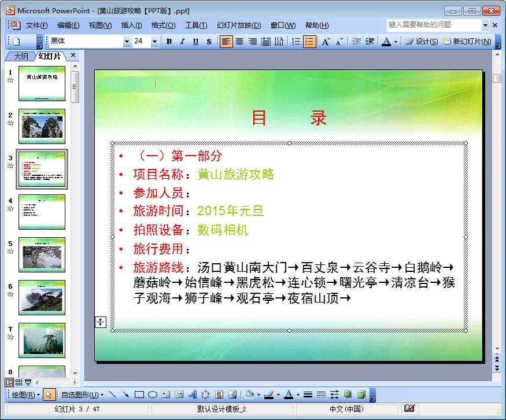Viewport: 506px width, 420px height.
Task: Apply font color from formatting toolbar
Action: pyautogui.click(x=386, y=42)
